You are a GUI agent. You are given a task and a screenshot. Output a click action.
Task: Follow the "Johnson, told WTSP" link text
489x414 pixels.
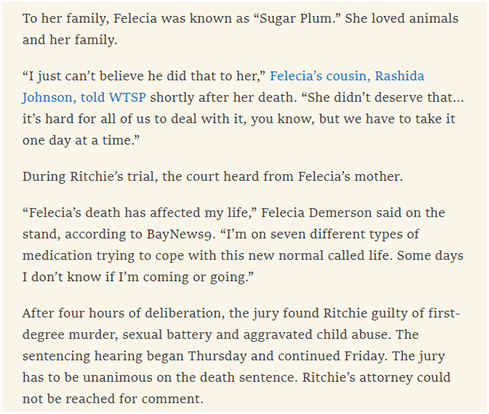(x=84, y=98)
